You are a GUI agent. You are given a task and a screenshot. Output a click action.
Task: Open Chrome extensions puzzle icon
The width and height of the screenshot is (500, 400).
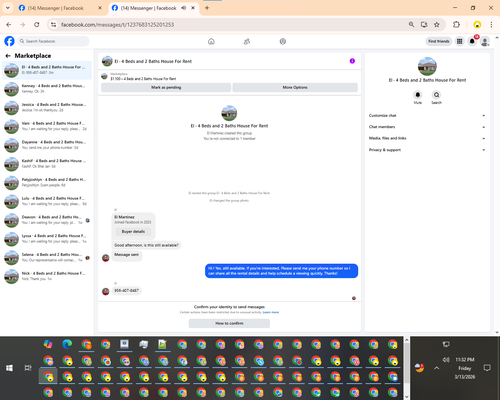(456, 25)
